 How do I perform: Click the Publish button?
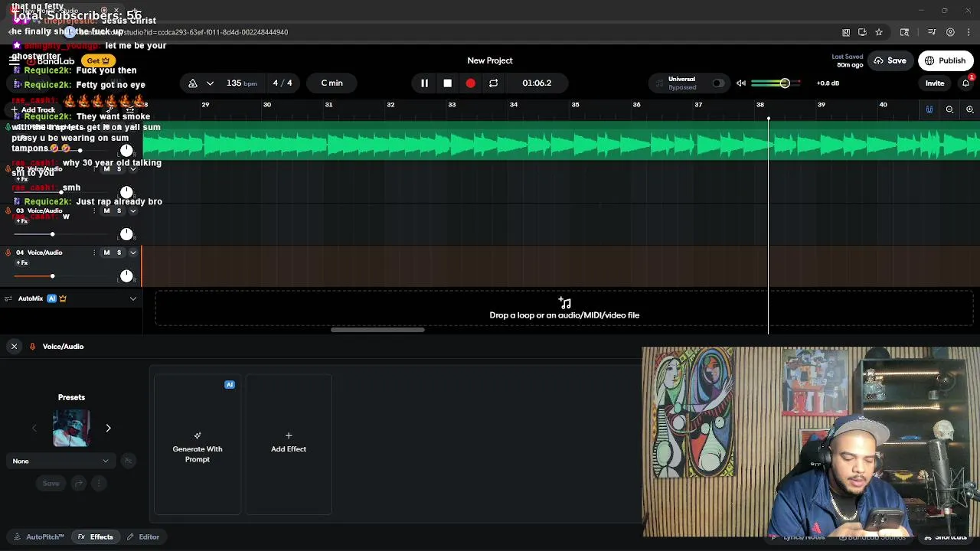(x=946, y=60)
